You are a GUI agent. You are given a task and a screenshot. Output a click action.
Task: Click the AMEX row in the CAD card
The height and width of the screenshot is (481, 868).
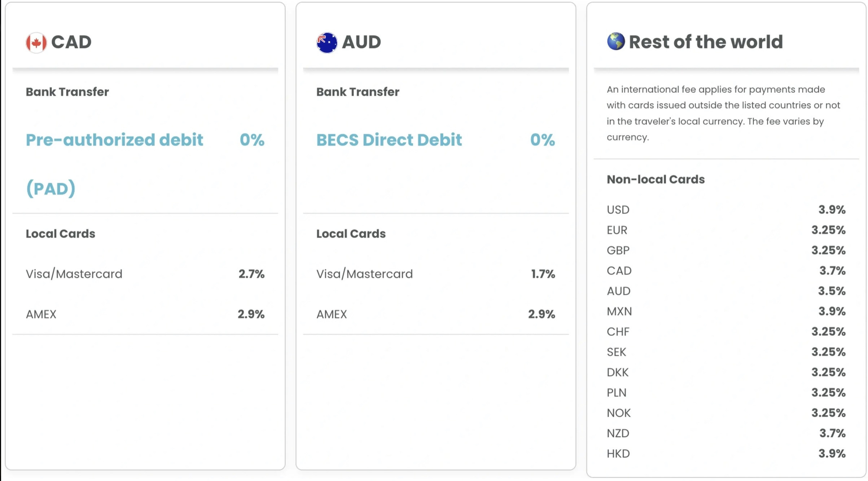[145, 314]
